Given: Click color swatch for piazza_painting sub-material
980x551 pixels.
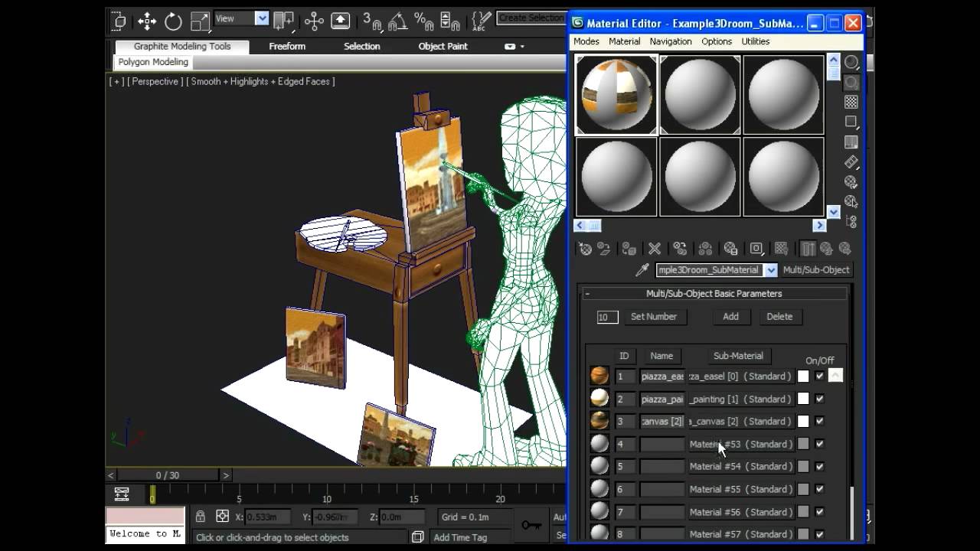Looking at the screenshot, I should point(802,399).
